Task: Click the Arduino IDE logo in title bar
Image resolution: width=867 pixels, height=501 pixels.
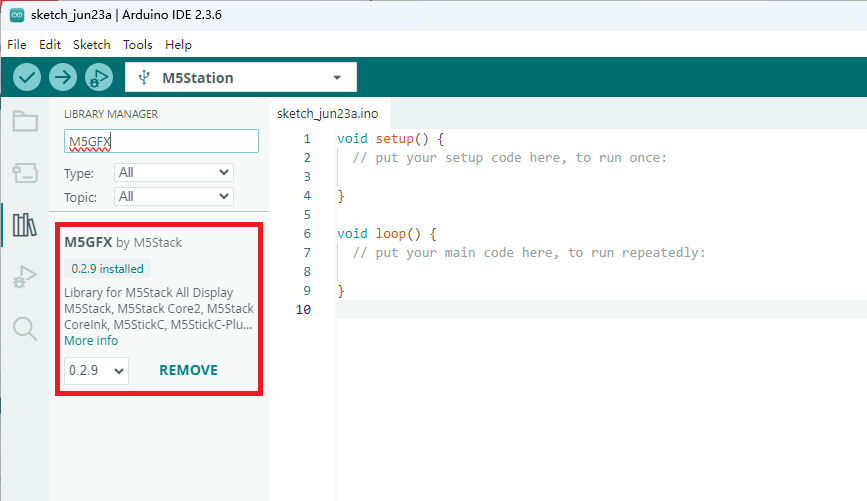Action: (x=17, y=15)
